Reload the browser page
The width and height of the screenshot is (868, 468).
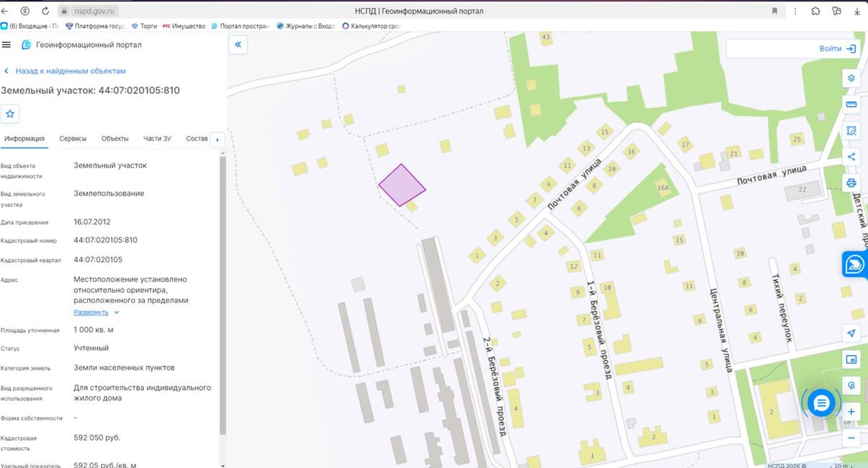(46, 11)
